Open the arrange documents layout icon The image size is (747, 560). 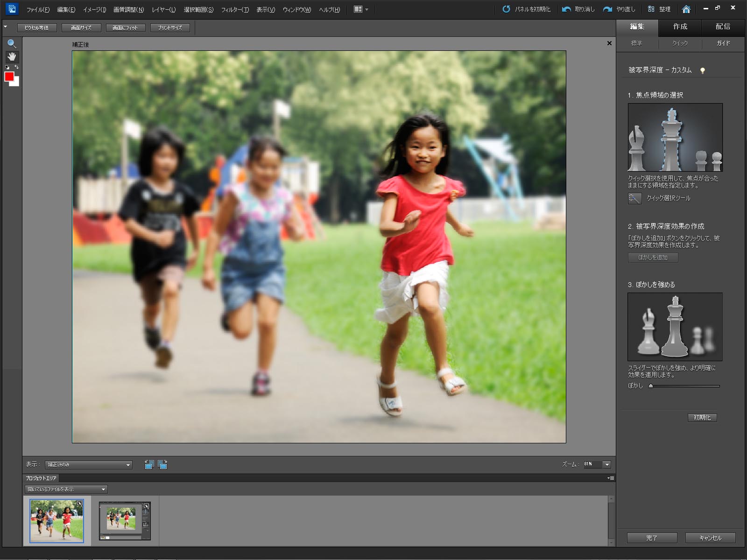(x=358, y=9)
